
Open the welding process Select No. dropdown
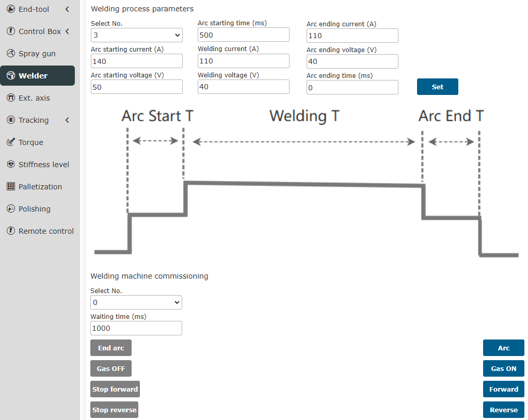(136, 35)
